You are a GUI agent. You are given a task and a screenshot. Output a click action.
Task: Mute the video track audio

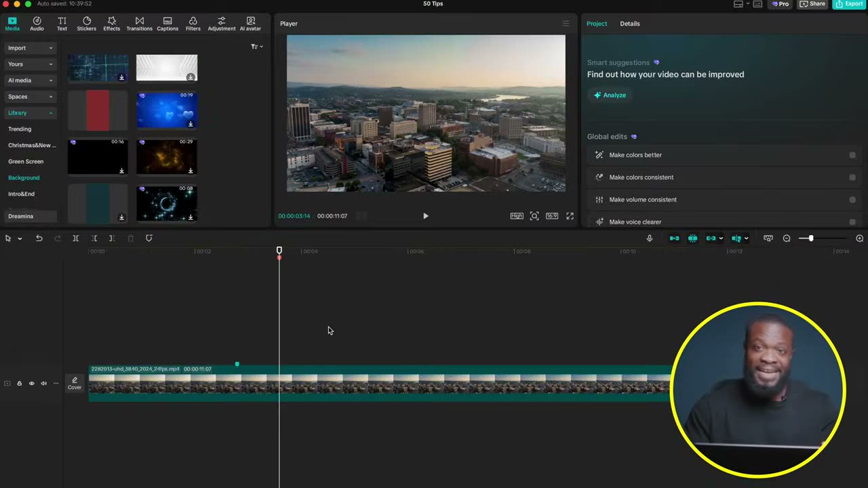(43, 384)
